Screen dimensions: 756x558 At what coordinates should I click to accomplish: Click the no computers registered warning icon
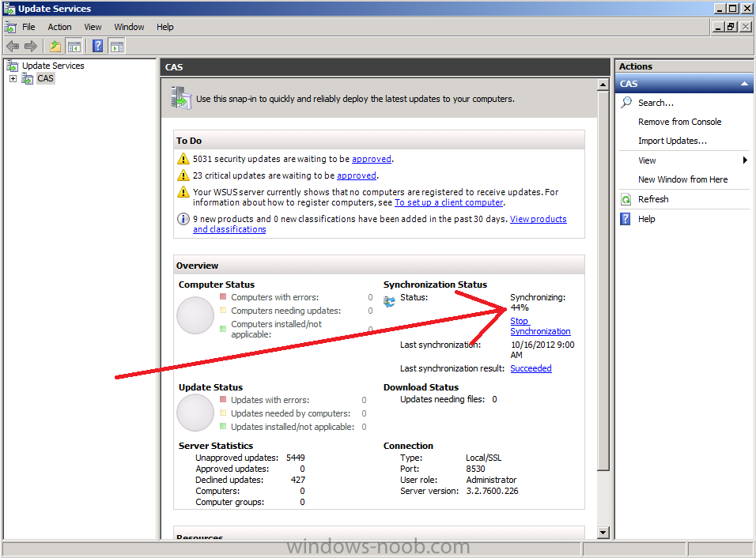[x=183, y=192]
